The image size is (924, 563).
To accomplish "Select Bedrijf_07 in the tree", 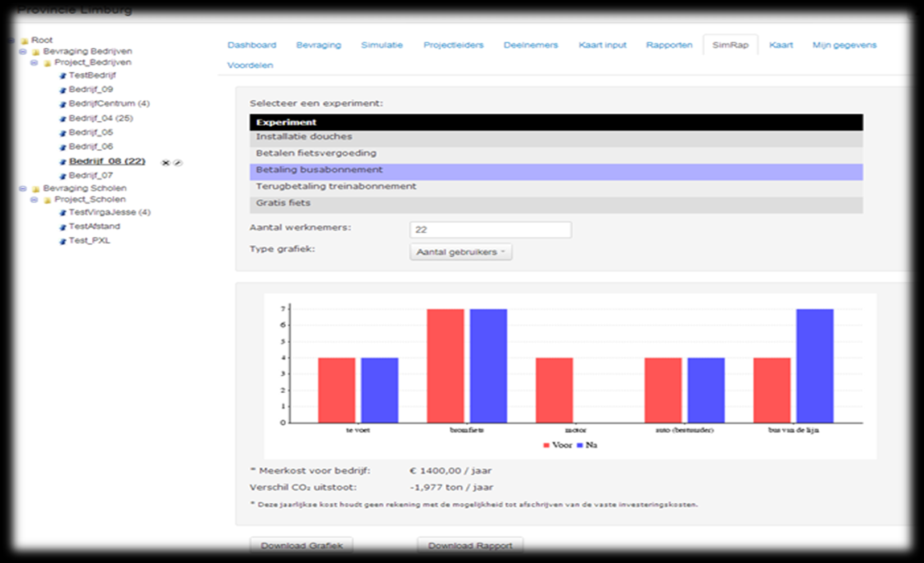I will point(91,175).
